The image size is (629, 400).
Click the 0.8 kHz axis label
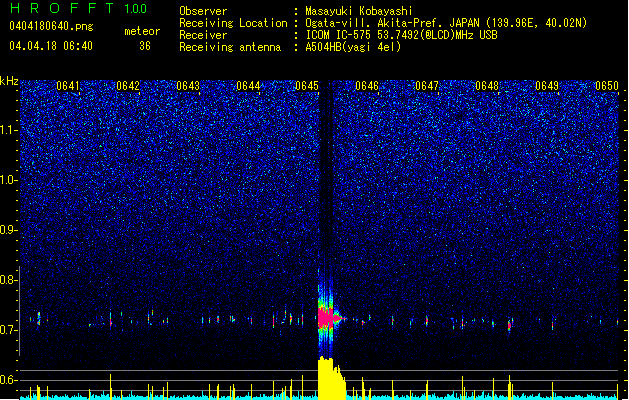click(x=9, y=280)
